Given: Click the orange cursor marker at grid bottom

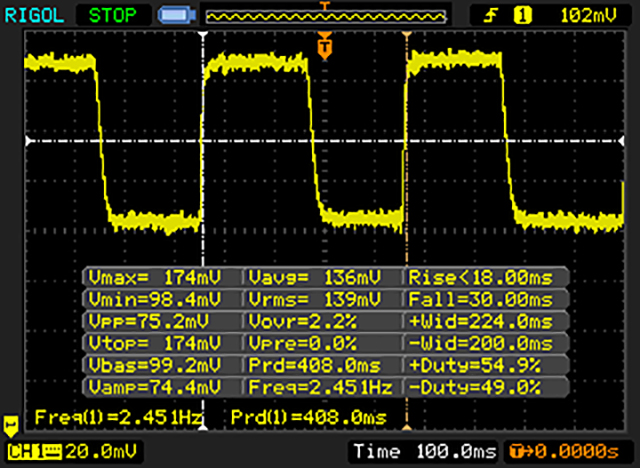Looking at the screenshot, I should tap(407, 427).
